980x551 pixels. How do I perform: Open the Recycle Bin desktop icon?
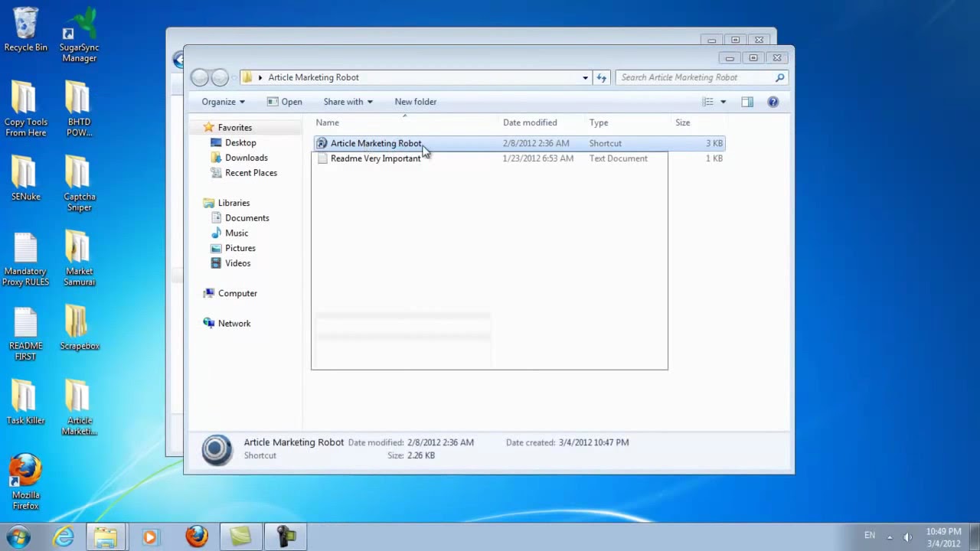tap(25, 31)
